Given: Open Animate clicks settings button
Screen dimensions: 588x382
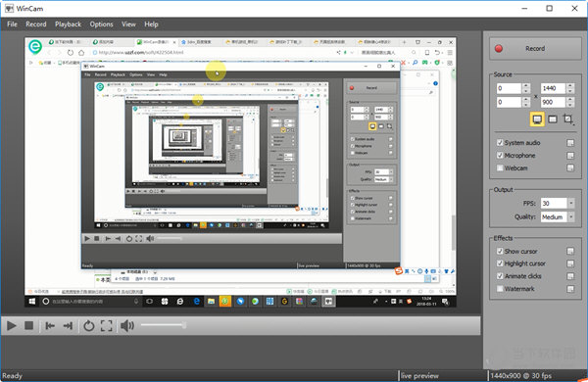Looking at the screenshot, I should pyautogui.click(x=570, y=276).
